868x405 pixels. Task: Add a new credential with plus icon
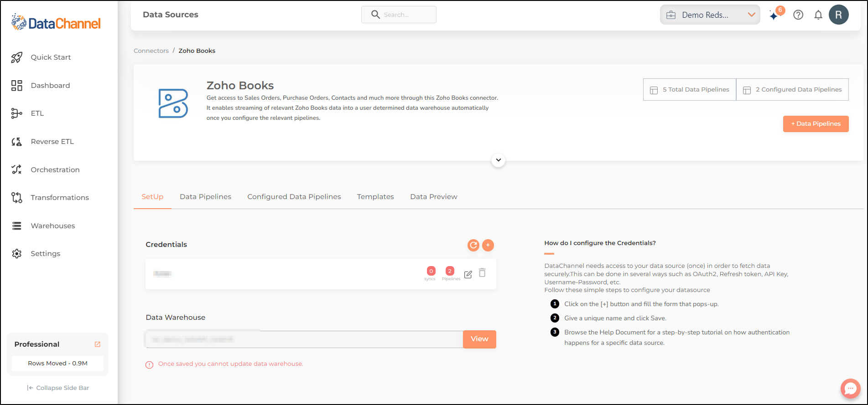tap(488, 246)
